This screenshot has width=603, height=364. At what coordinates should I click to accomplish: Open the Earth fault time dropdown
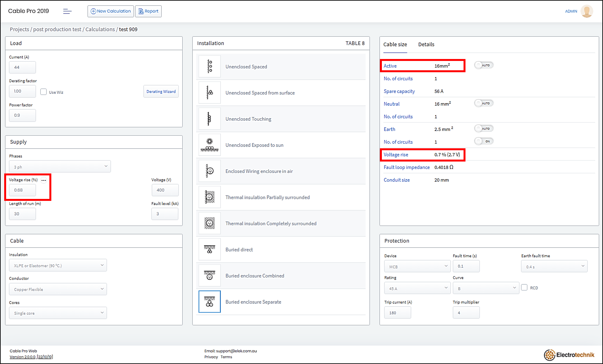[554, 266]
